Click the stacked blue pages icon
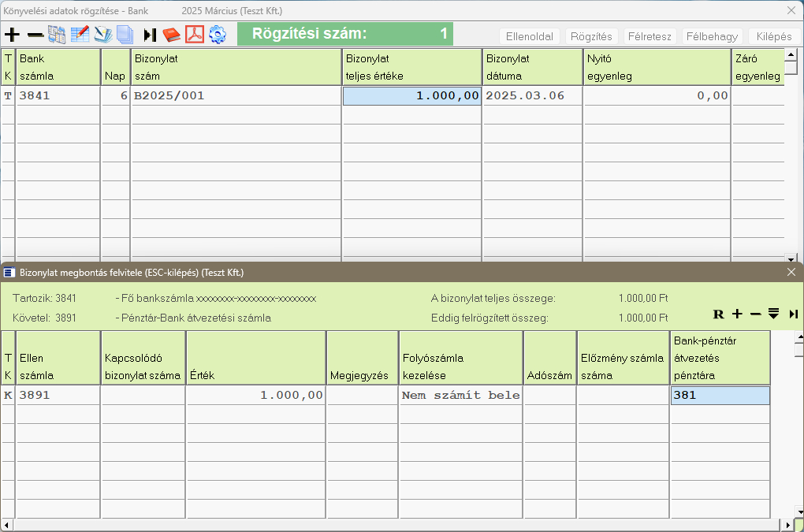Screen dimensions: 804x532 tap(125, 35)
